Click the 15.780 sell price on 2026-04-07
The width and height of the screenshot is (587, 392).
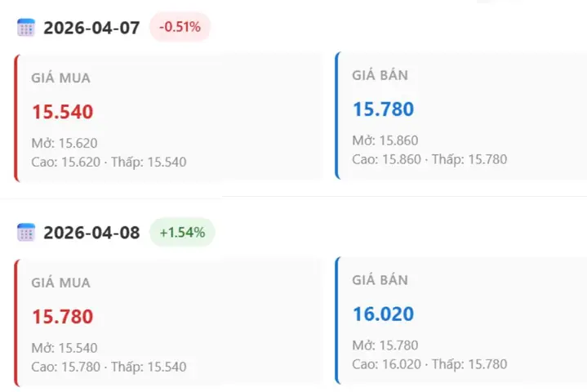tap(384, 109)
